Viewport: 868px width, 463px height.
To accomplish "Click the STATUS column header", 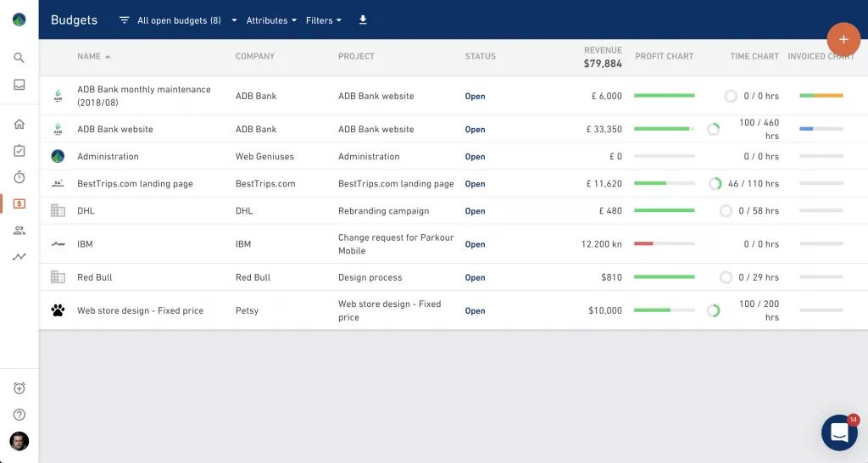I will coord(480,57).
